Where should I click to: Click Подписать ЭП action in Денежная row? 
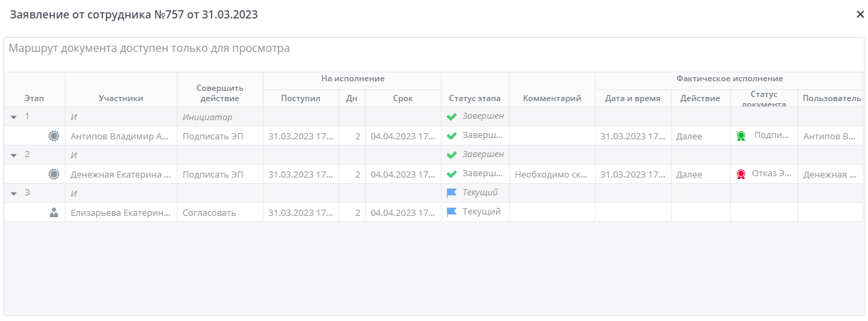(220, 174)
